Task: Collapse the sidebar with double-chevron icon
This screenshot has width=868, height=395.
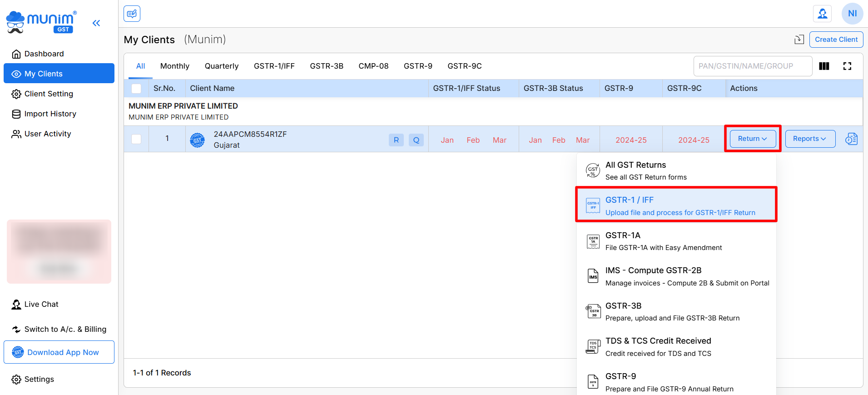Action: [96, 23]
